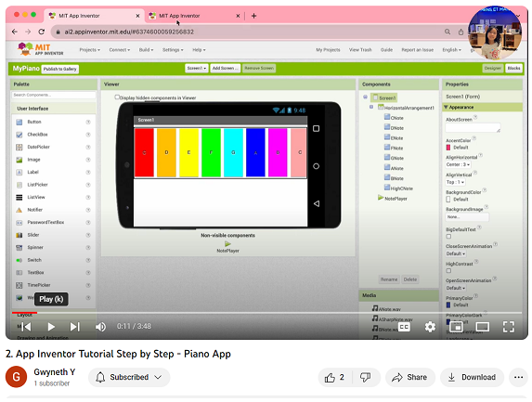The image size is (532, 402).
Task: Switch to miniplayer mode
Action: [x=457, y=327]
